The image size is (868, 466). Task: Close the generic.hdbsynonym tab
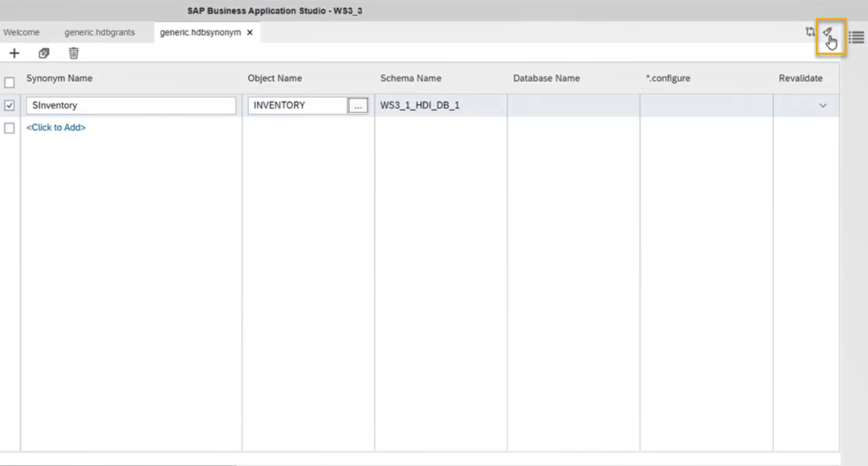click(x=251, y=32)
